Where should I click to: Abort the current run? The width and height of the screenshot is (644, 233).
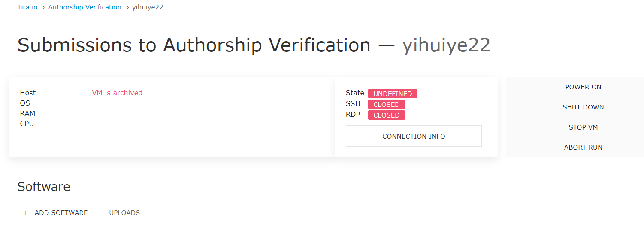click(583, 148)
